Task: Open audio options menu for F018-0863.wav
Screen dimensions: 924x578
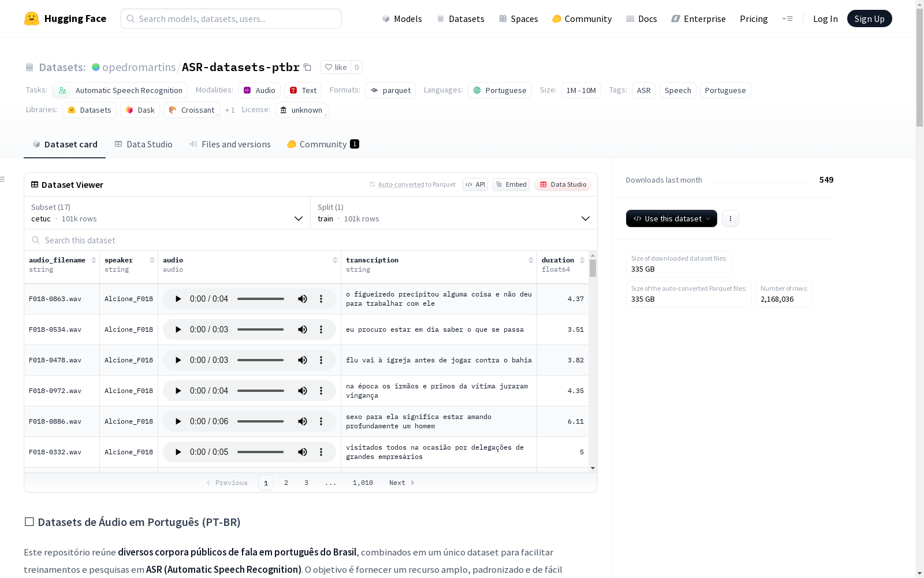Action: (x=321, y=299)
